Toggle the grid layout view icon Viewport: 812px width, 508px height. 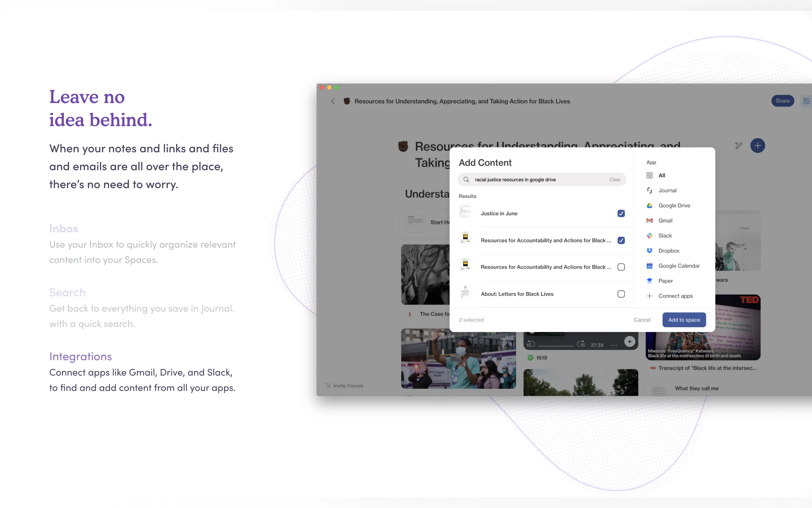[806, 101]
